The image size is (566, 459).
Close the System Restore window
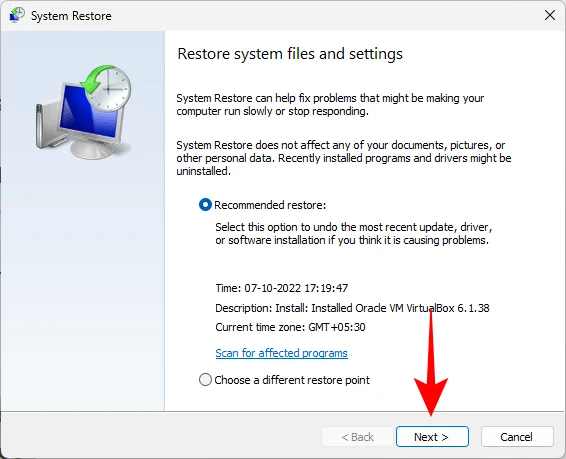550,15
